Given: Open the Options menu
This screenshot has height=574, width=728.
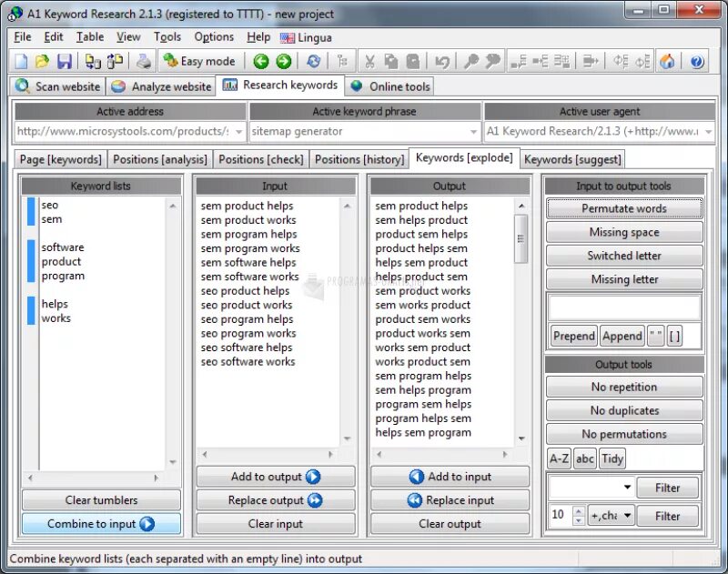Looking at the screenshot, I should (x=214, y=37).
